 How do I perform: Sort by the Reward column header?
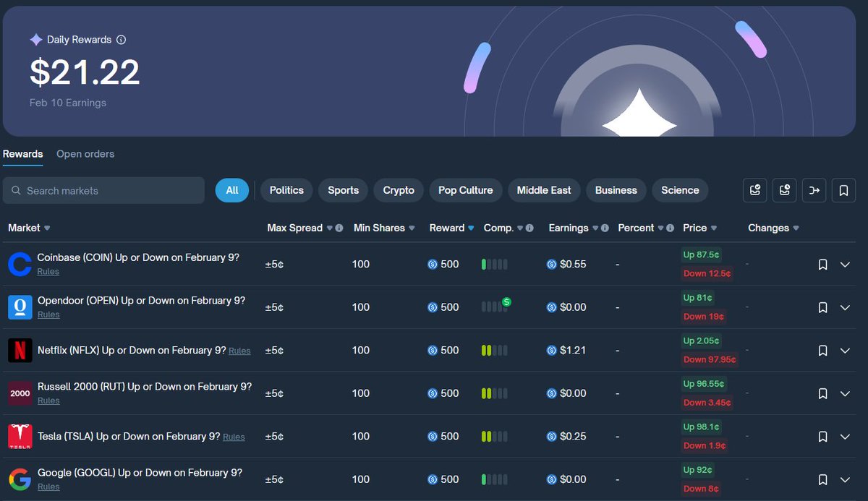pos(452,228)
